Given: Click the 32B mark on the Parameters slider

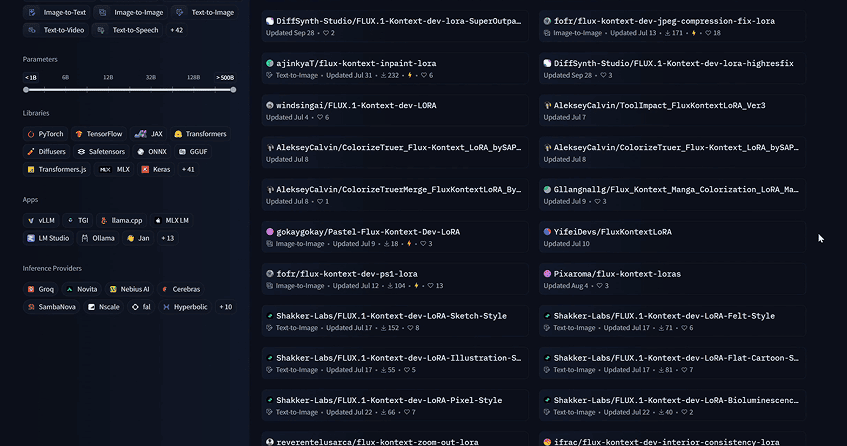Looking at the screenshot, I should point(151,77).
